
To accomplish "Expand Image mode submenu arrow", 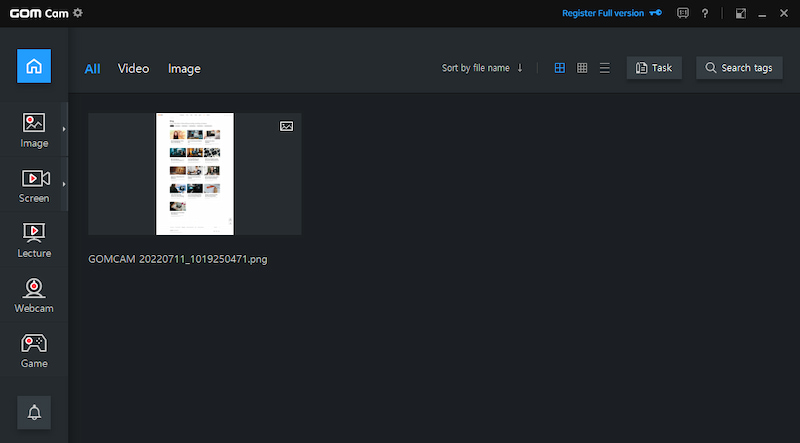I will (64, 129).
